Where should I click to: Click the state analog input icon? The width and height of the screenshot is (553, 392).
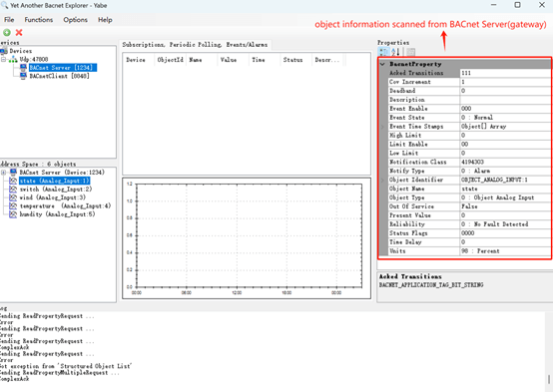13,181
